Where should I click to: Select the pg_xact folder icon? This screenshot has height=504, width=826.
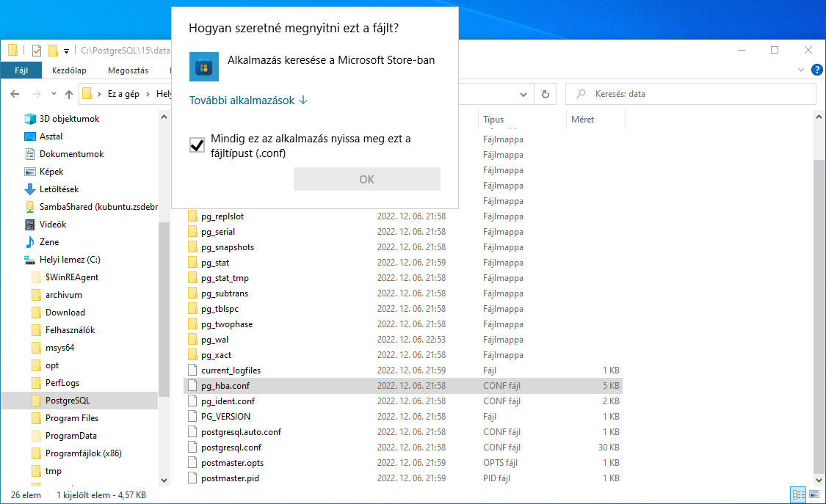tap(193, 355)
